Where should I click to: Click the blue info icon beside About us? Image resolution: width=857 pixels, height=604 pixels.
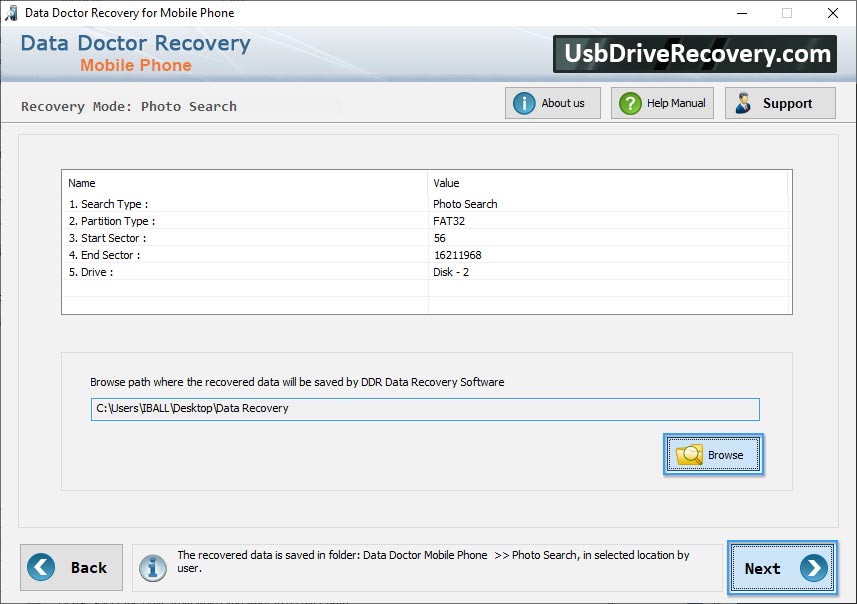point(524,103)
